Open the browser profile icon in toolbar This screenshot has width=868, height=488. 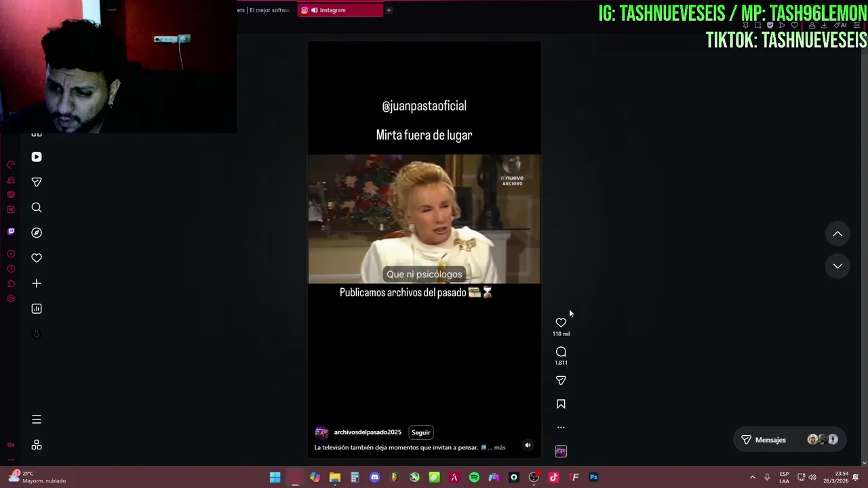point(812,25)
